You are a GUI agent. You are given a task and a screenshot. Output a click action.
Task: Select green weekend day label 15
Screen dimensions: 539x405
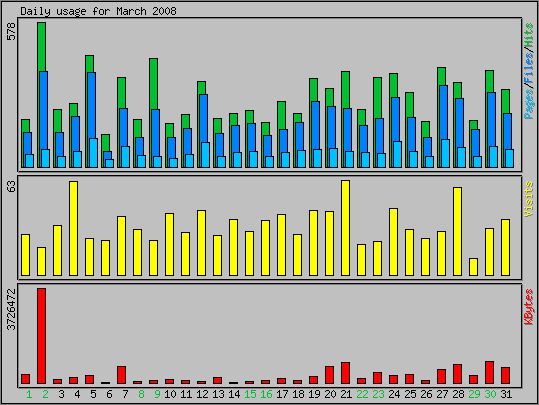[x=250, y=394]
